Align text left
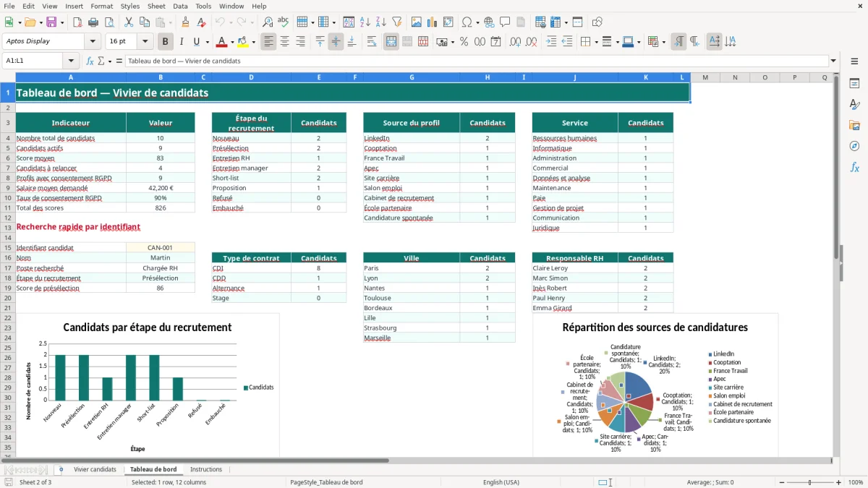Image resolution: width=868 pixels, height=488 pixels. [268, 42]
